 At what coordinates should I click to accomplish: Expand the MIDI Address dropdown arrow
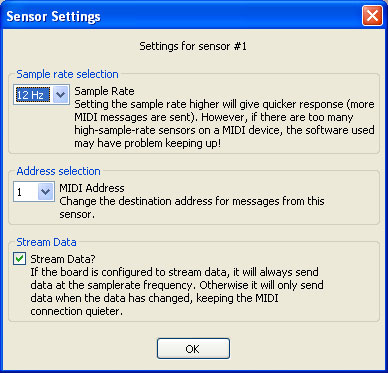[x=46, y=192]
